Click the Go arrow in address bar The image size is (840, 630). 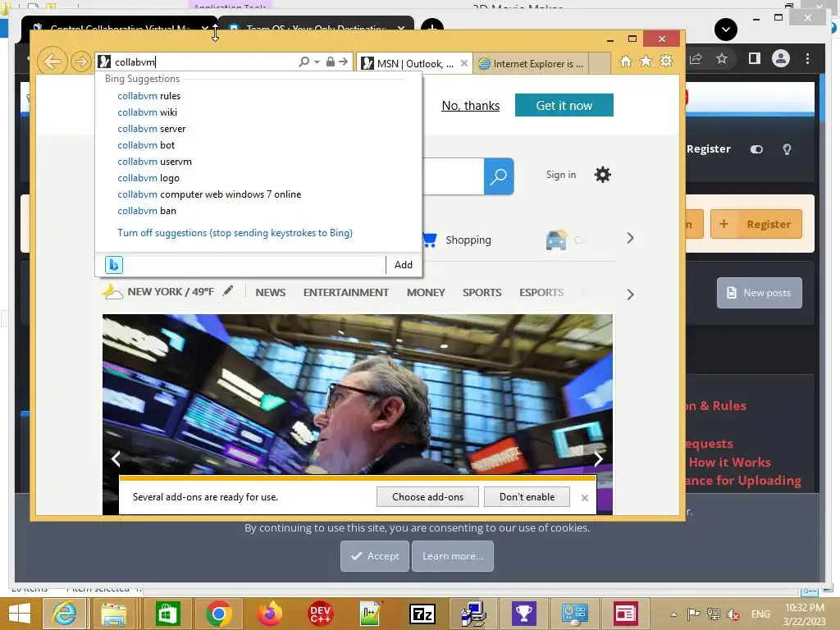click(344, 62)
